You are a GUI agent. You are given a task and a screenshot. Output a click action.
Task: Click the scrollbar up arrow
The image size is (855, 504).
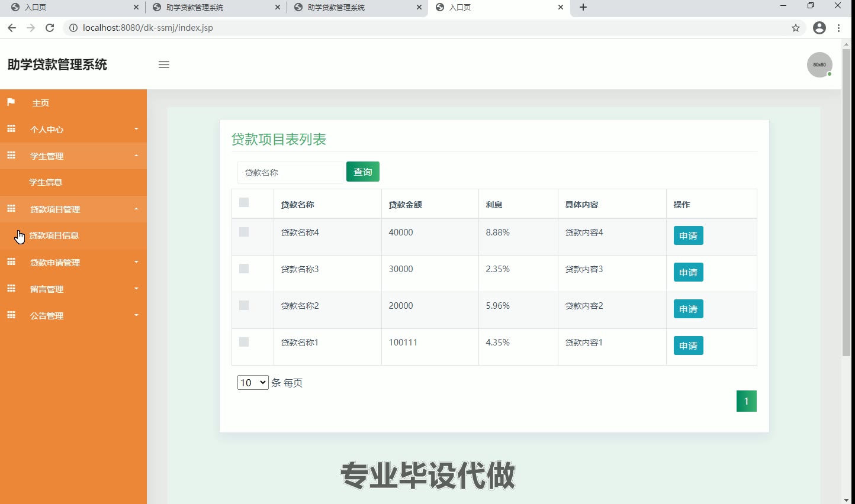[x=846, y=44]
